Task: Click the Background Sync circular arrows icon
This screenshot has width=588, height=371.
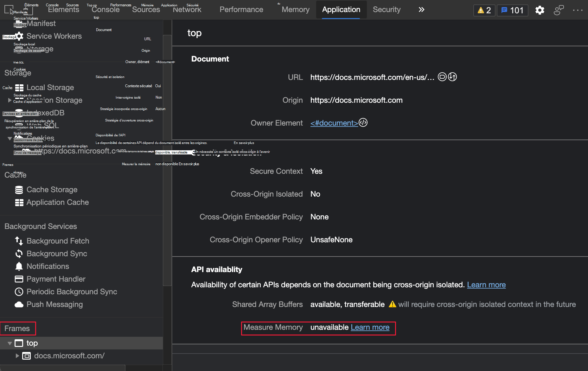Action: 19,254
